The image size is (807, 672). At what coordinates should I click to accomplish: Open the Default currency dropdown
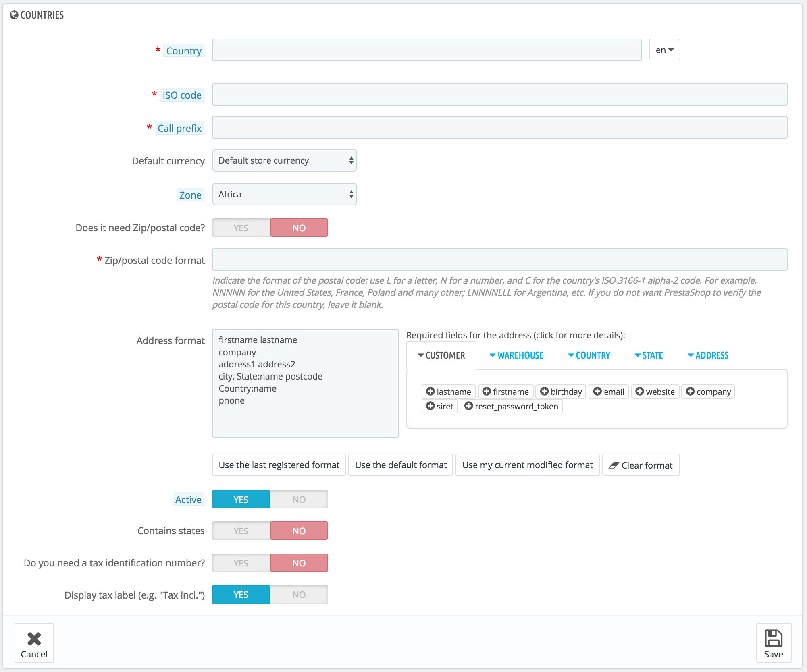coord(284,160)
